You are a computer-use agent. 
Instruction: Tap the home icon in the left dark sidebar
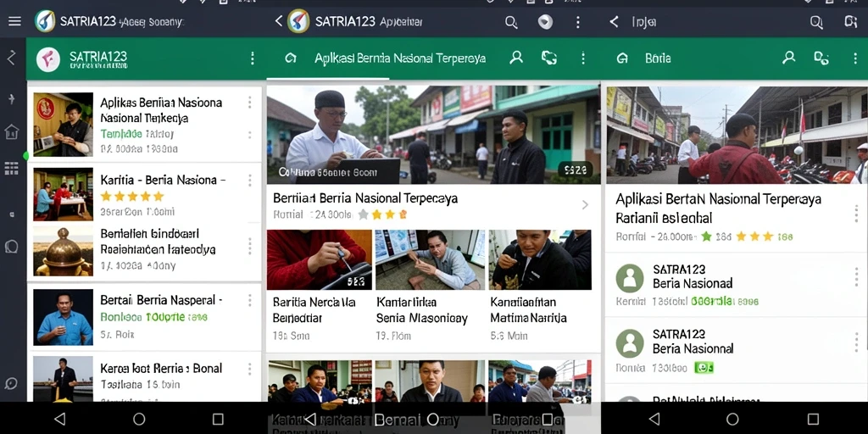tap(12, 131)
